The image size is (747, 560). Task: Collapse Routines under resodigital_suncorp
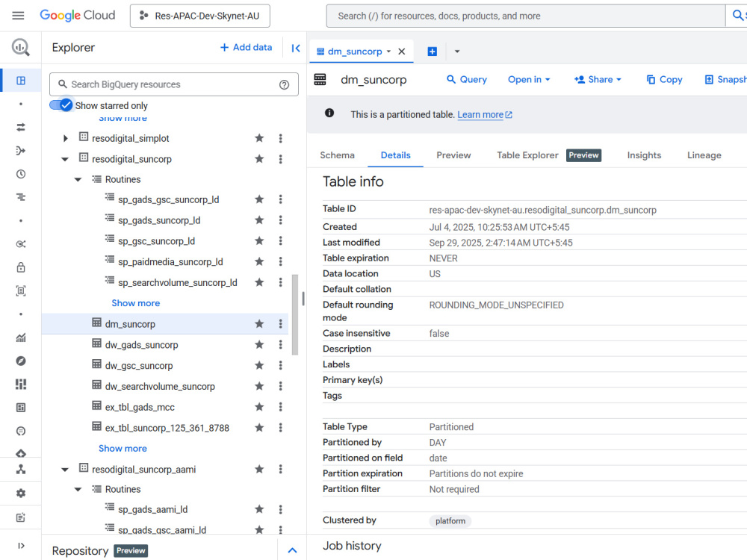[78, 179]
